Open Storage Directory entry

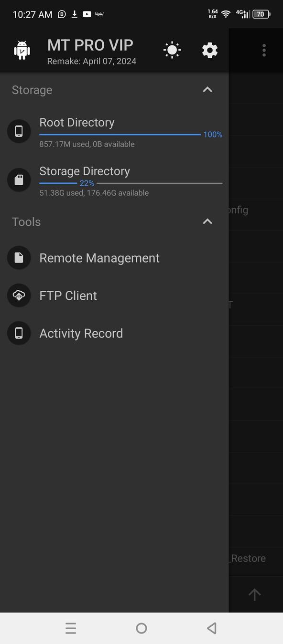[x=114, y=180]
